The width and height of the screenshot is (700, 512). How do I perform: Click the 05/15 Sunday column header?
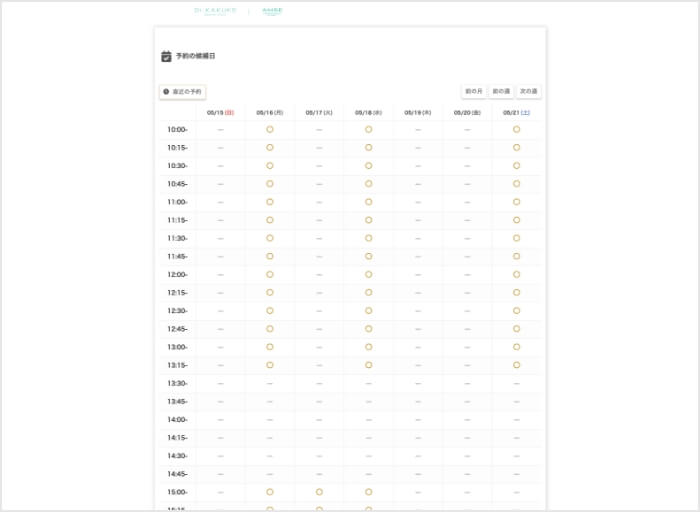click(x=220, y=113)
